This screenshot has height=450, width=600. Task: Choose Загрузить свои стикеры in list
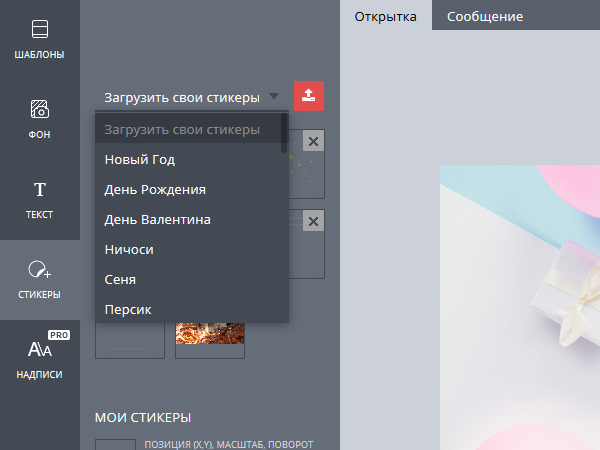point(188,129)
